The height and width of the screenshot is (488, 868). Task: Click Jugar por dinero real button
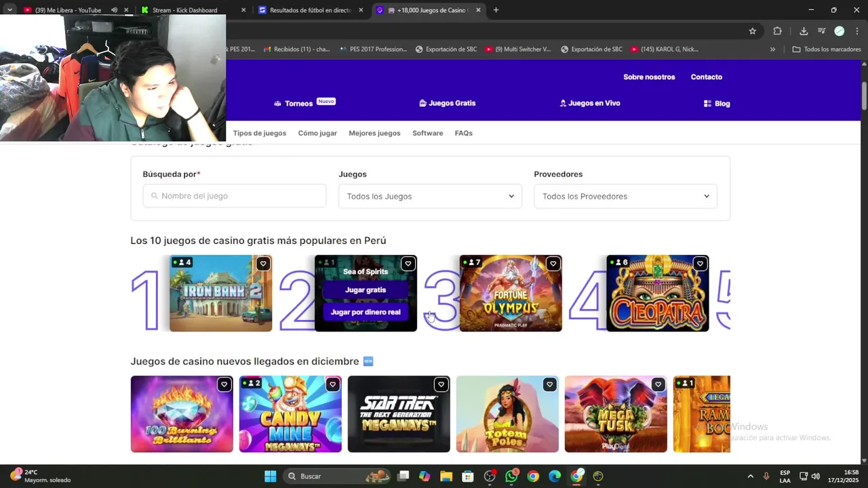366,312
